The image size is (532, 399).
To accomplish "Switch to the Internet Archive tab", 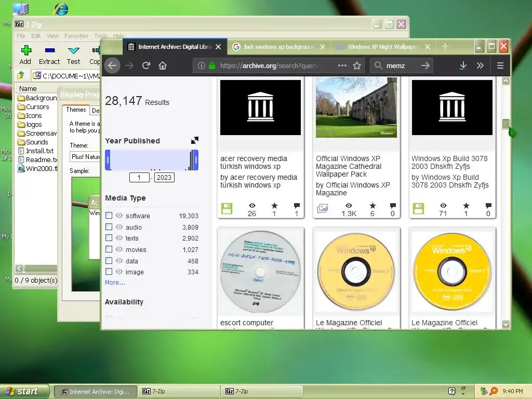I will pos(175,47).
